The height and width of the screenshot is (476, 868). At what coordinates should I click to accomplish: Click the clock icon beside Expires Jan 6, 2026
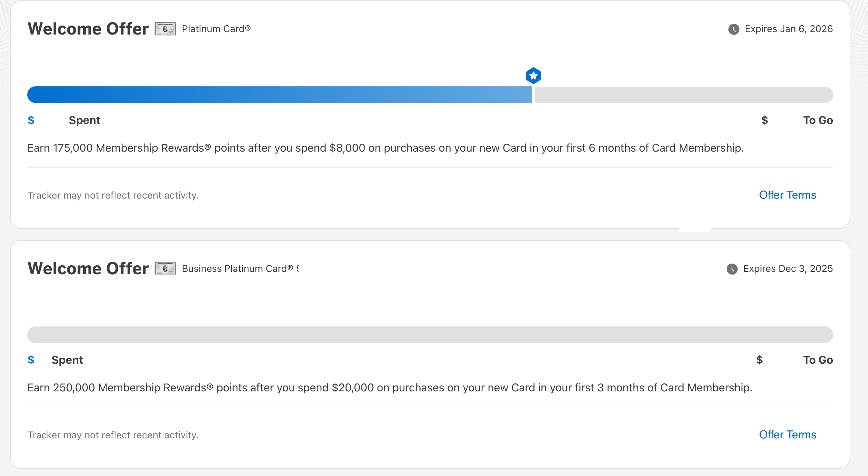(734, 29)
